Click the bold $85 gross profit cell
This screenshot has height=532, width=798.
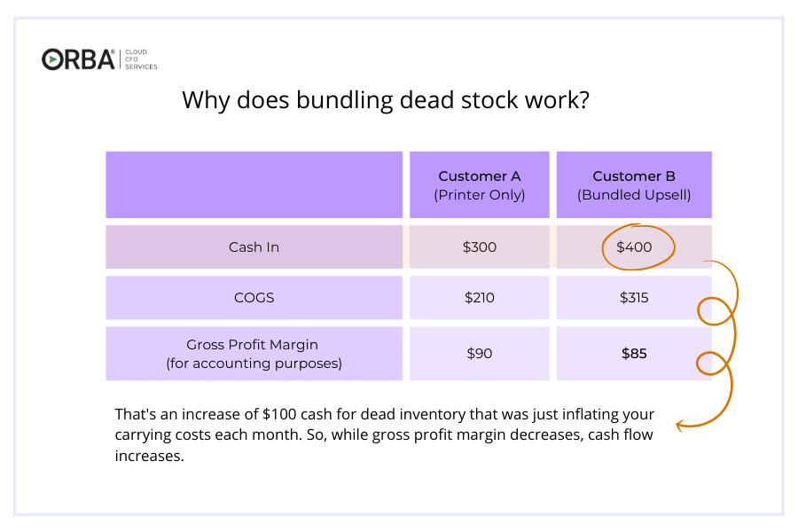(x=634, y=354)
